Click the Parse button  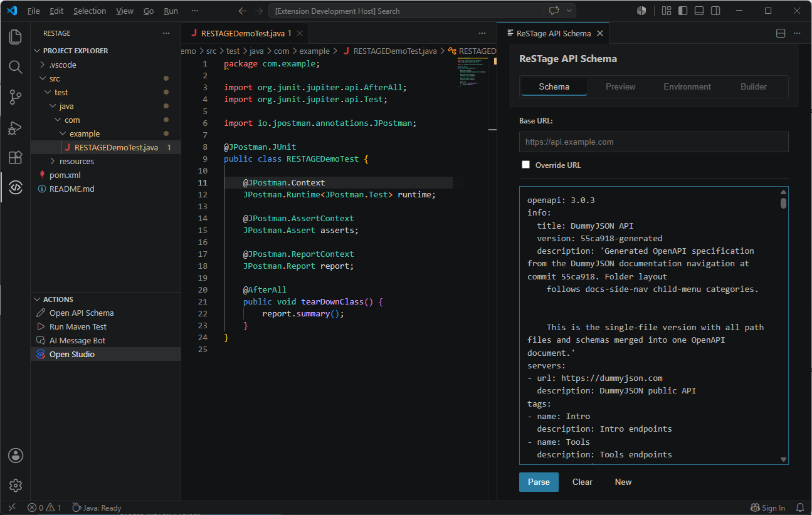point(539,482)
